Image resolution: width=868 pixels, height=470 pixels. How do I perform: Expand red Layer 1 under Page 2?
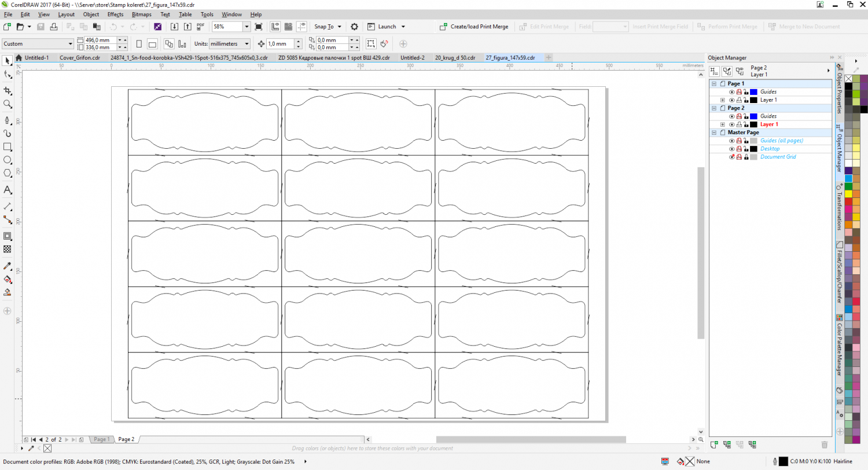(x=722, y=124)
